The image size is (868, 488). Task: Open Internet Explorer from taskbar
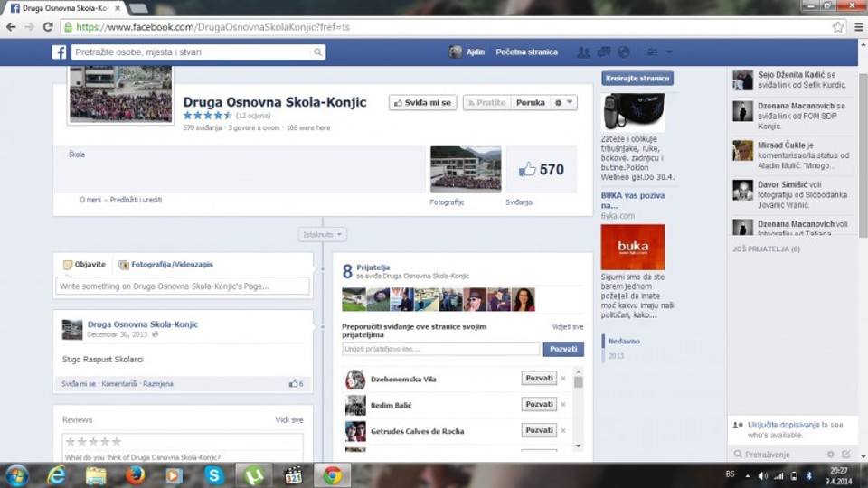(x=56, y=475)
